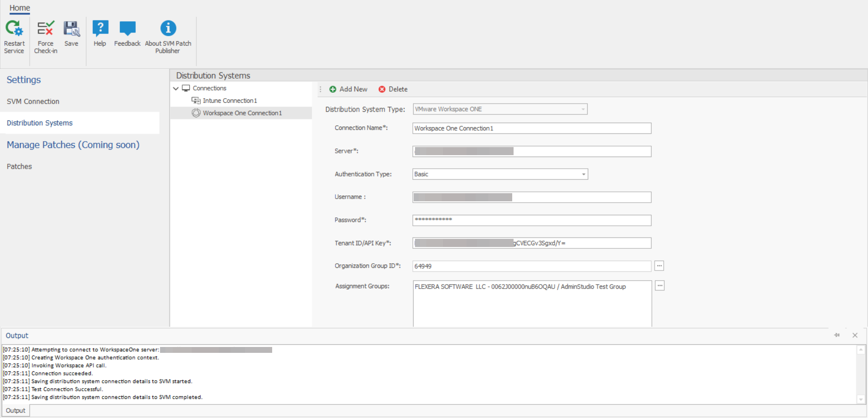This screenshot has width=868, height=418.
Task: Click the Output scrollbar up arrow
Action: point(861,350)
